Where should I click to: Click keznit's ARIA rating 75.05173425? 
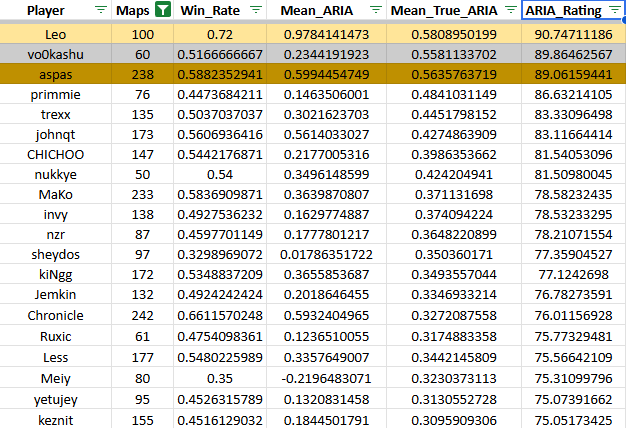(573, 420)
